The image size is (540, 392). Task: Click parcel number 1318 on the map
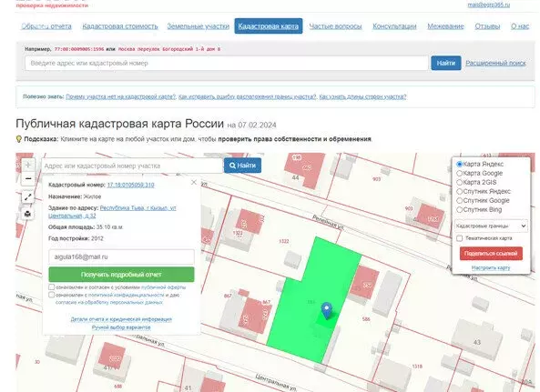pos(417,367)
